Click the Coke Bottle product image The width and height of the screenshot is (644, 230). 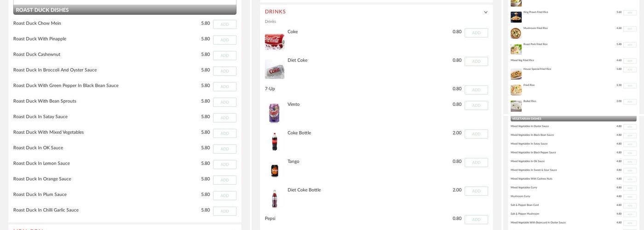pos(275,142)
